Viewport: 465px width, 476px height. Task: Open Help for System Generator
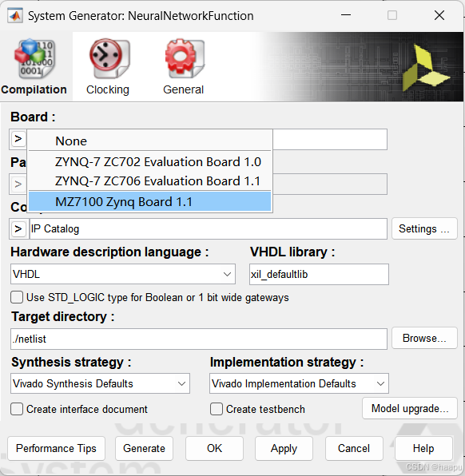click(423, 448)
